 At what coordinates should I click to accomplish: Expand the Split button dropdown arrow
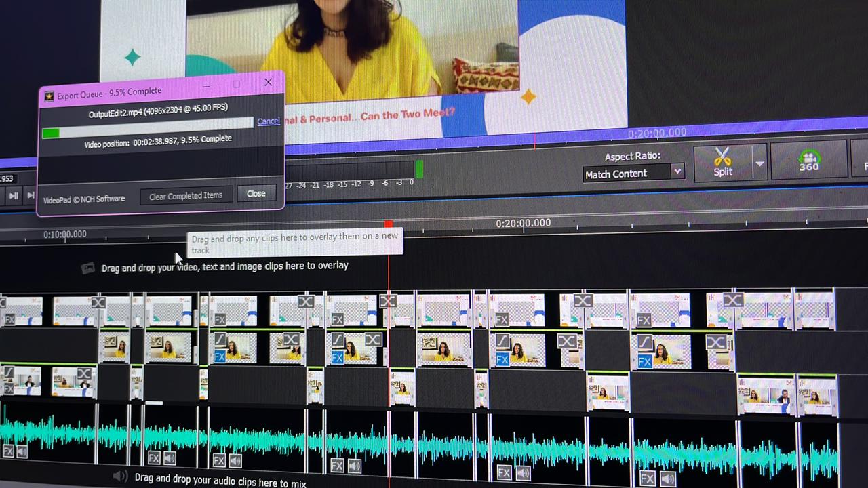(x=759, y=163)
